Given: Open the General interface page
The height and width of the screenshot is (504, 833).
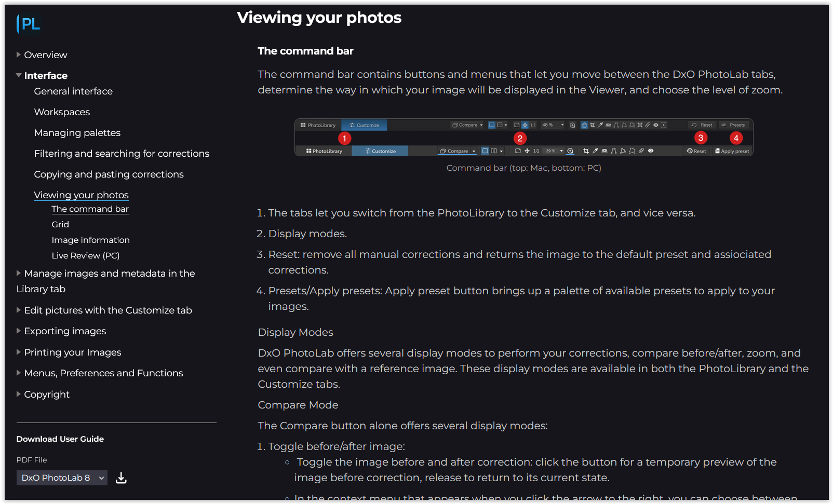Looking at the screenshot, I should [73, 91].
